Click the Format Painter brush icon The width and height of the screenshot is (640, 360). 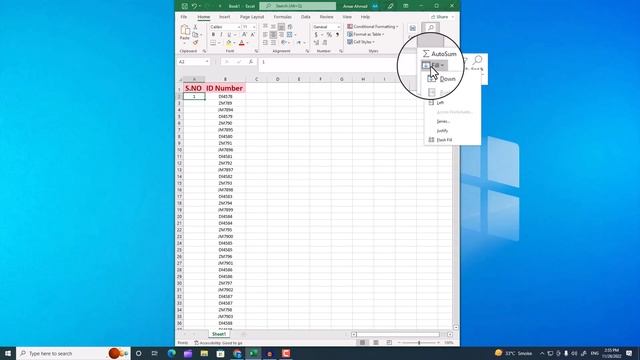(196, 42)
